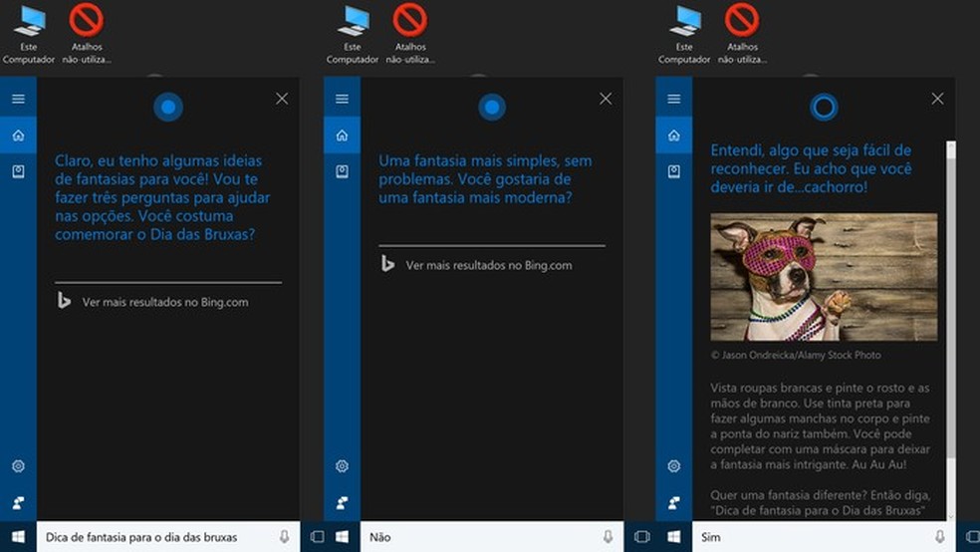980x552 pixels.
Task: Click microphone in 'Não' search box
Action: [x=608, y=537]
